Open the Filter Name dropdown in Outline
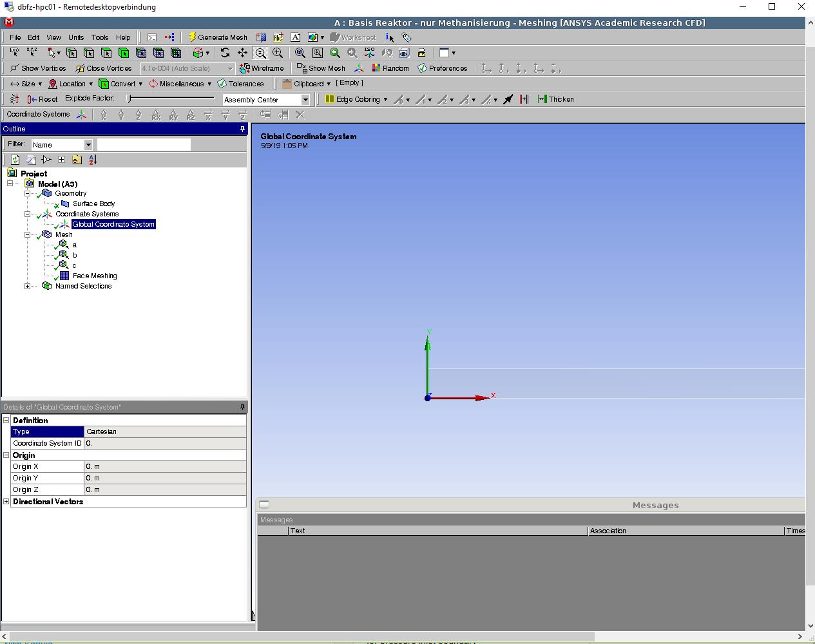The width and height of the screenshot is (815, 644). 88,144
